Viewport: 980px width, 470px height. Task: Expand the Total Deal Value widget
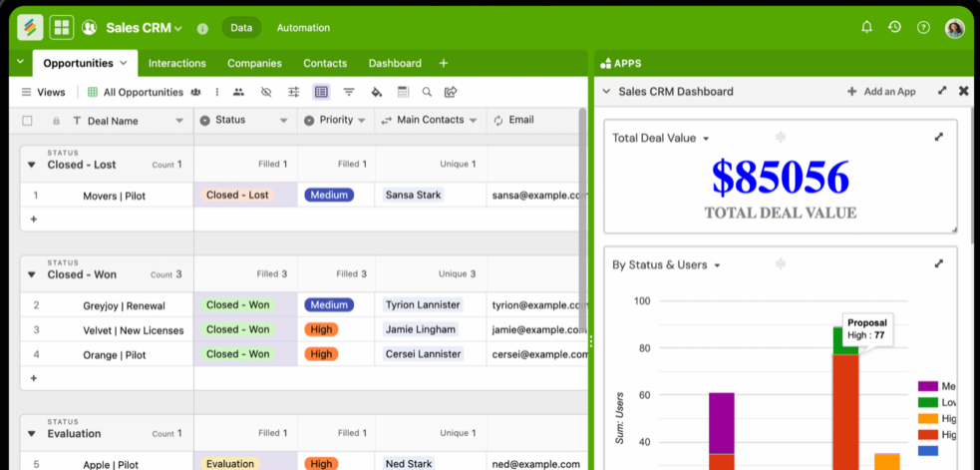[939, 137]
